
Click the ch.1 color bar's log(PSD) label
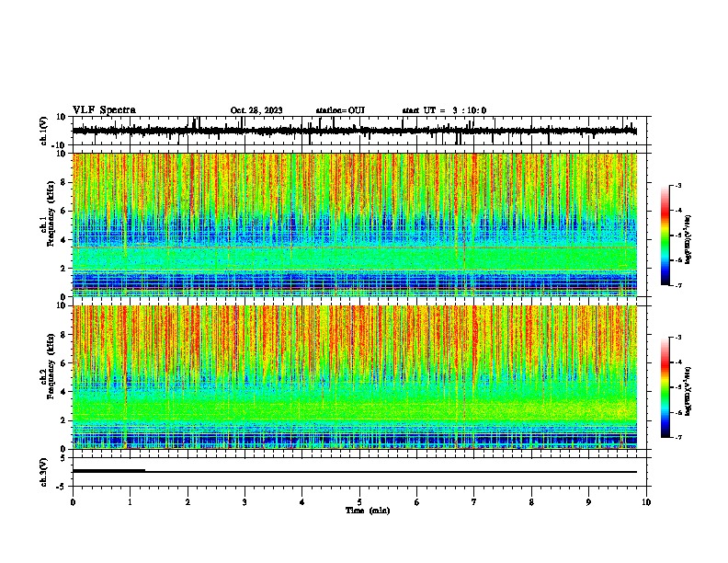688,239
